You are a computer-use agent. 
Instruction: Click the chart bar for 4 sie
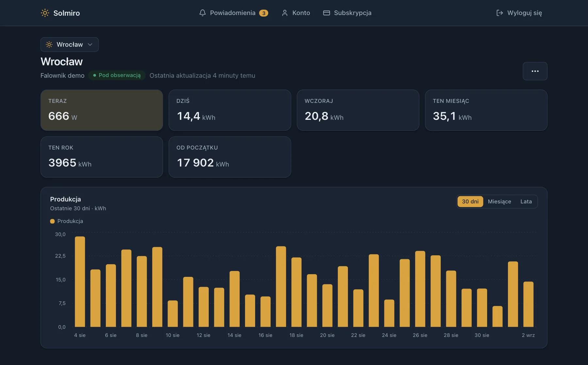tap(80, 281)
